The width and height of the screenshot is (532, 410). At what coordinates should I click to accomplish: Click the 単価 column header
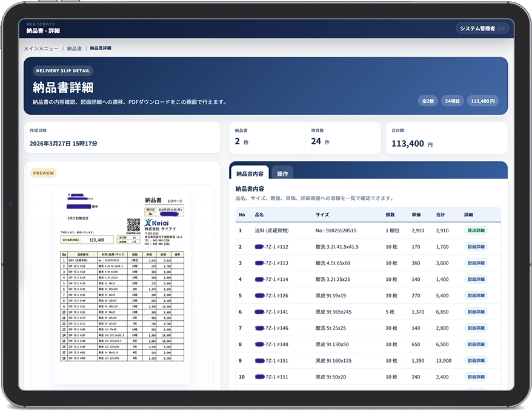pos(416,215)
